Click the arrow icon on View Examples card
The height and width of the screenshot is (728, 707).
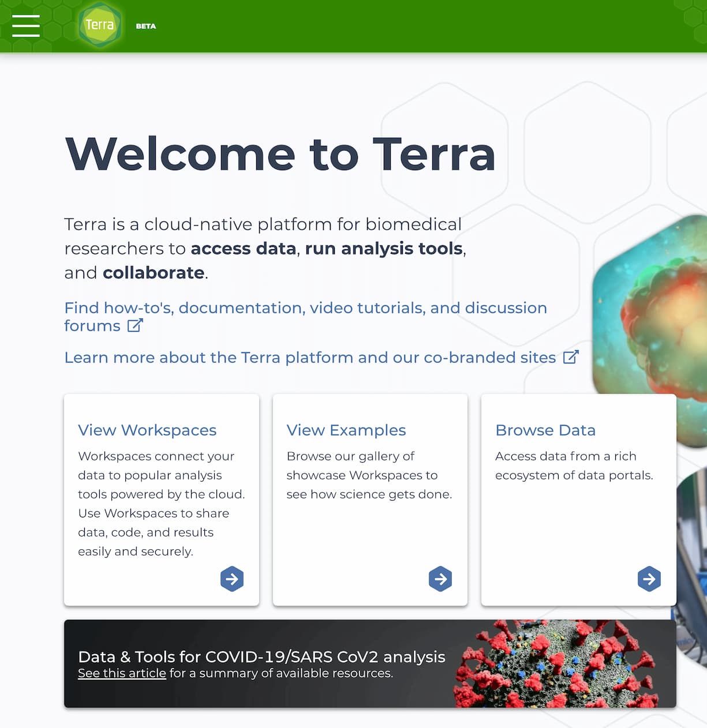pos(440,579)
